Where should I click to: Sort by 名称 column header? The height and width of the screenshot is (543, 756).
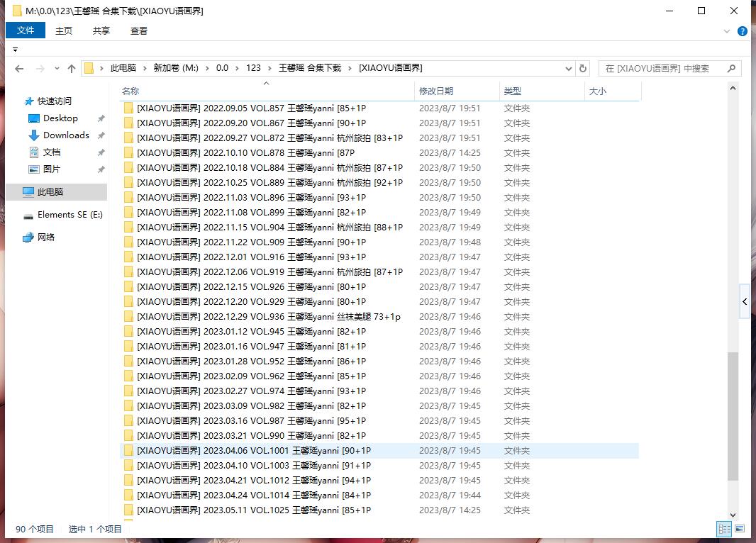coord(267,91)
